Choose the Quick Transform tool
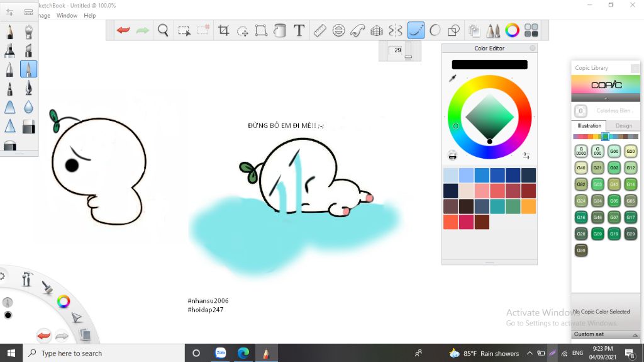The width and height of the screenshot is (644, 362). (x=203, y=30)
